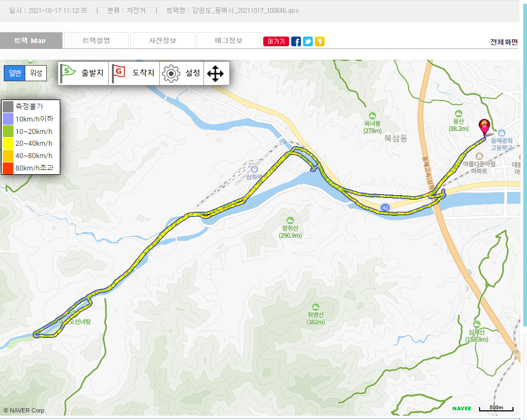The height and width of the screenshot is (420, 527).
Task: Click the NAVER logo on the map
Action: (x=461, y=408)
